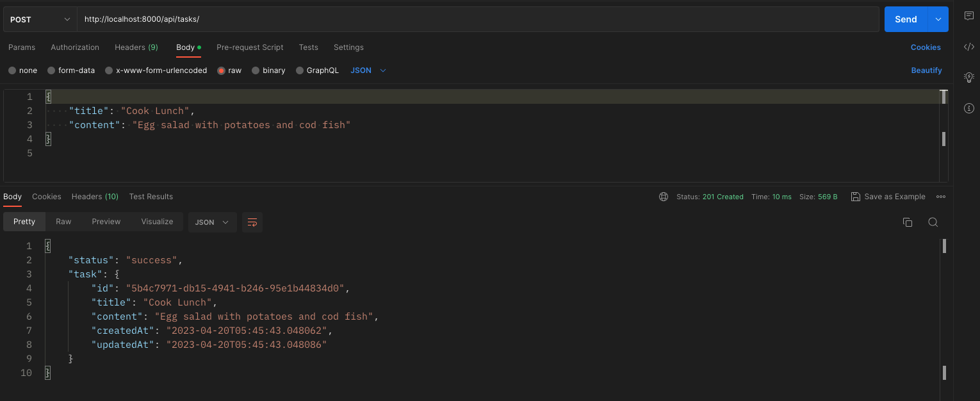Click the response id value 5b4c7971

coord(235,288)
